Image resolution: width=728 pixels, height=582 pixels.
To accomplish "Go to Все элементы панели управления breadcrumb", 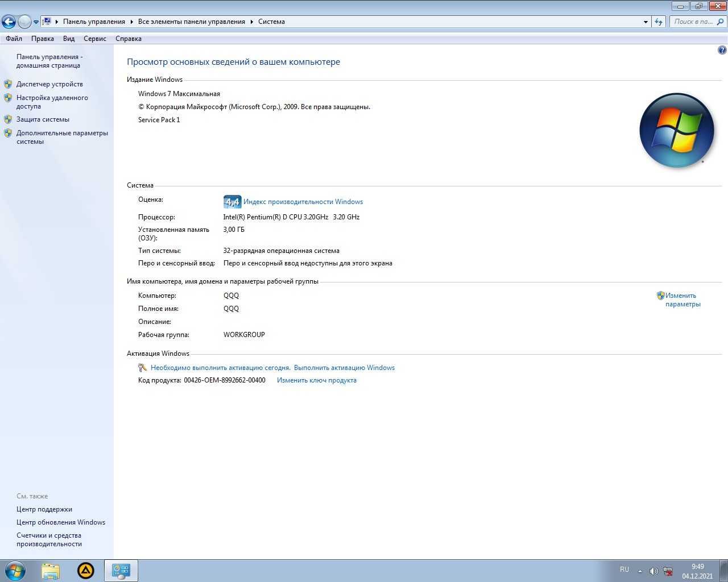I will pos(192,22).
